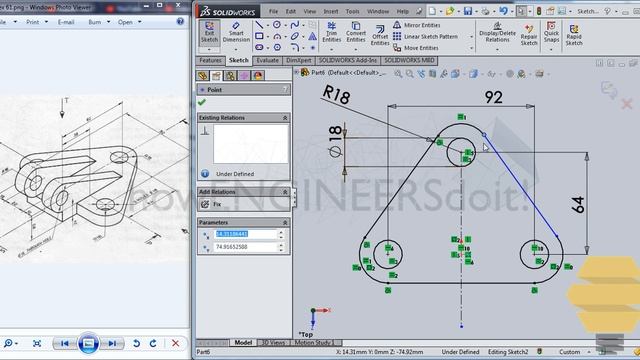Open the Tools menu
The image size is (640, 360).
(x=352, y=11)
